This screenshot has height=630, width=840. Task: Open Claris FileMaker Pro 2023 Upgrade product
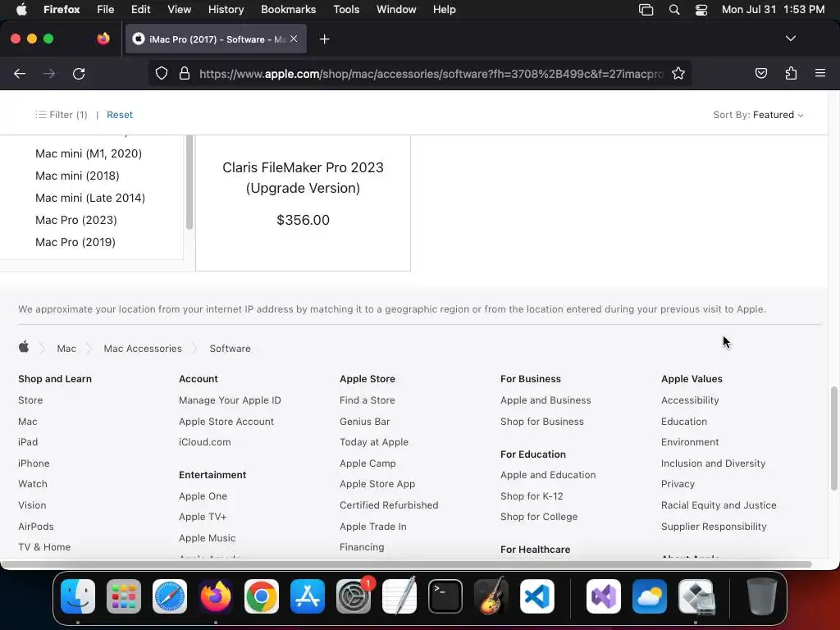(303, 178)
